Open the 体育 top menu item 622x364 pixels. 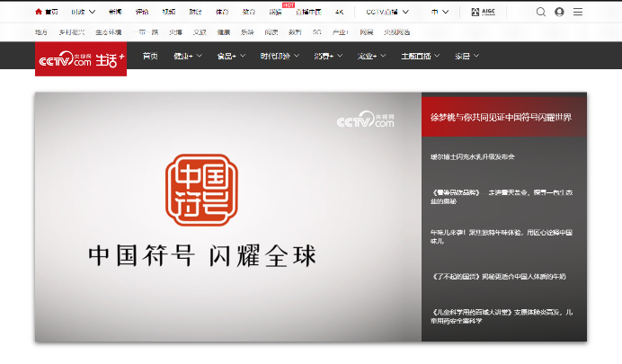pos(222,12)
